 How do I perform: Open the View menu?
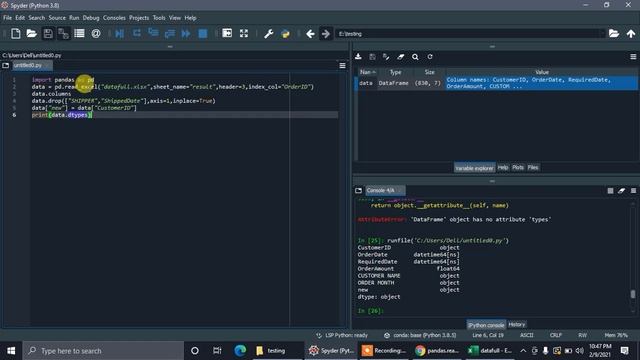[x=175, y=18]
